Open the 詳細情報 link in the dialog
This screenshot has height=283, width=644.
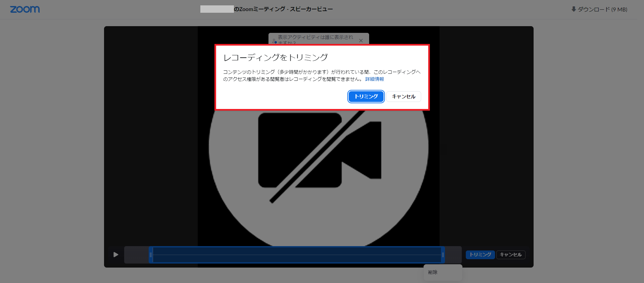tap(375, 79)
